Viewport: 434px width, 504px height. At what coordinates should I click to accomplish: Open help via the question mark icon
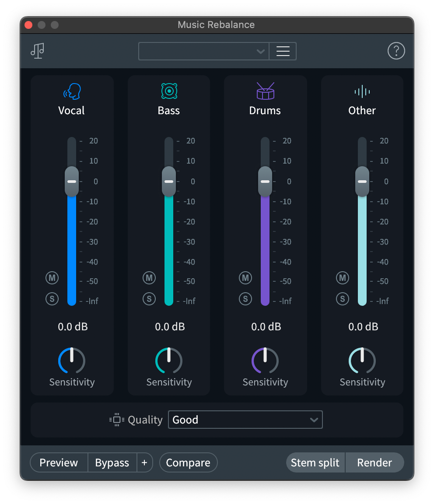(396, 51)
